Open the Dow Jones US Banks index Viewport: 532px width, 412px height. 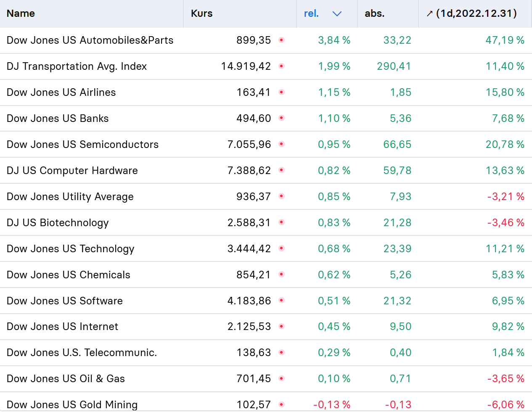(x=58, y=118)
